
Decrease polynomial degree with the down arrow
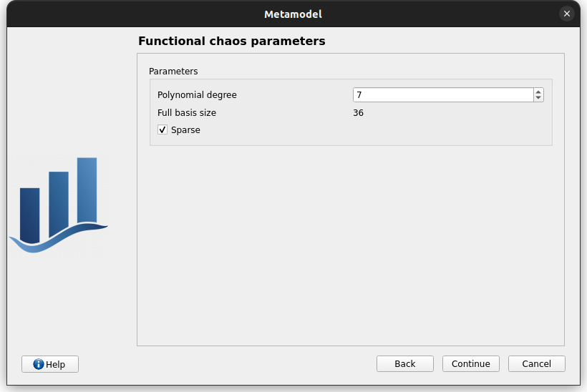(538, 98)
